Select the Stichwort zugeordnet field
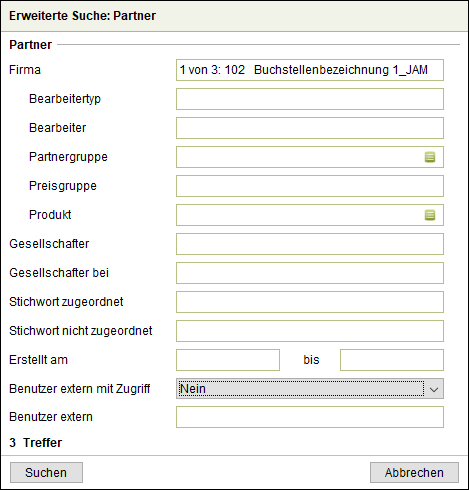Screen dimensions: 469x490 (x=310, y=302)
